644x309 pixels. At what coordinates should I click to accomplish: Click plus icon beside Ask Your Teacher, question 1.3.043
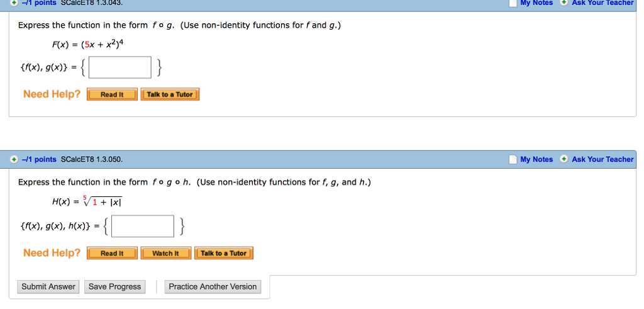564,3
